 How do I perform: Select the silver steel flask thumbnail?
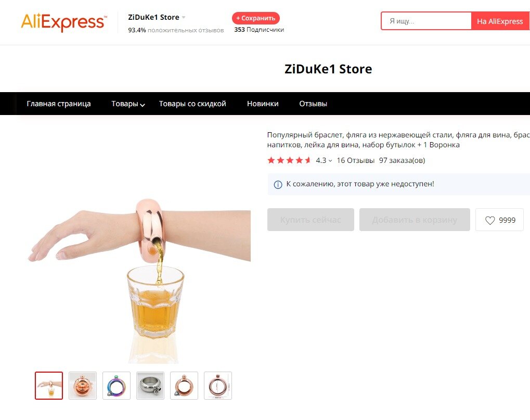tap(150, 386)
